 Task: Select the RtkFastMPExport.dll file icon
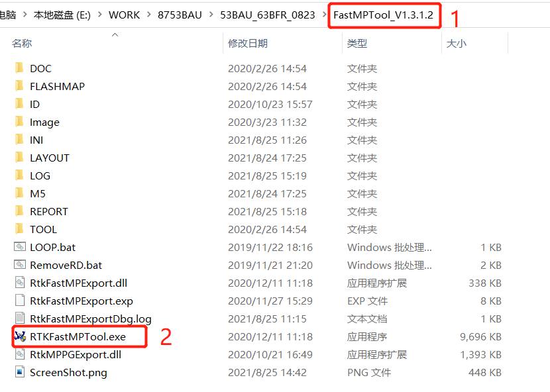[x=20, y=283]
